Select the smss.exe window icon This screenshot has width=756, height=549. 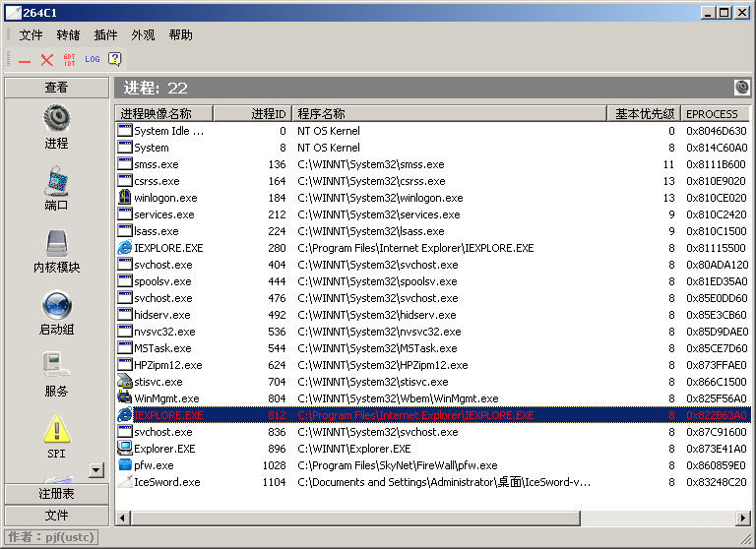point(125,164)
